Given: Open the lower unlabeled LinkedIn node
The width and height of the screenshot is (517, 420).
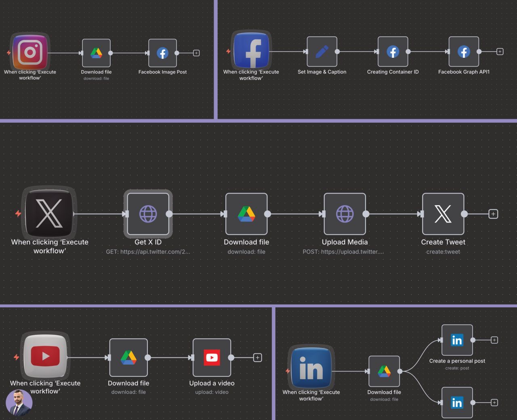Looking at the screenshot, I should click(x=457, y=403).
